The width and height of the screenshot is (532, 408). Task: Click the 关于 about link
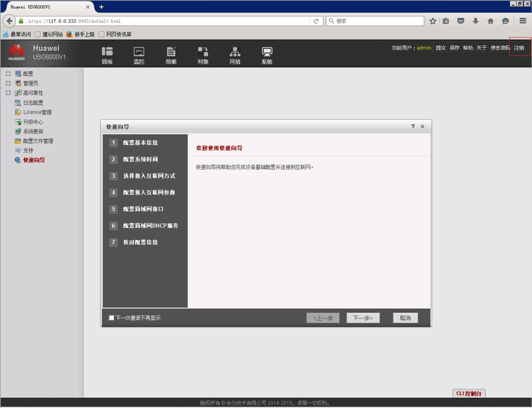[x=482, y=48]
